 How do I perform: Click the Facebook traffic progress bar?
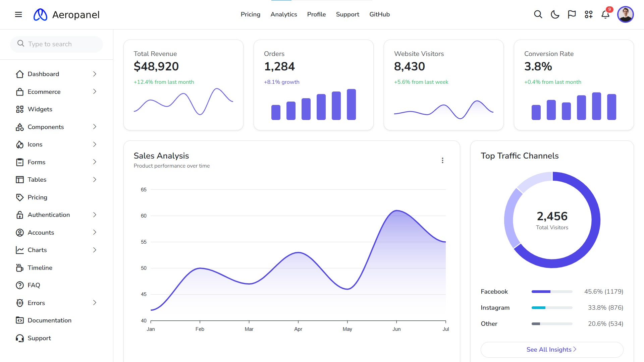551,291
